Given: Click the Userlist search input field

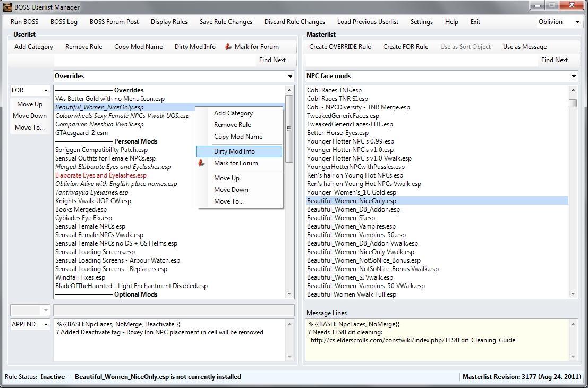Looking at the screenshot, I should (x=155, y=60).
